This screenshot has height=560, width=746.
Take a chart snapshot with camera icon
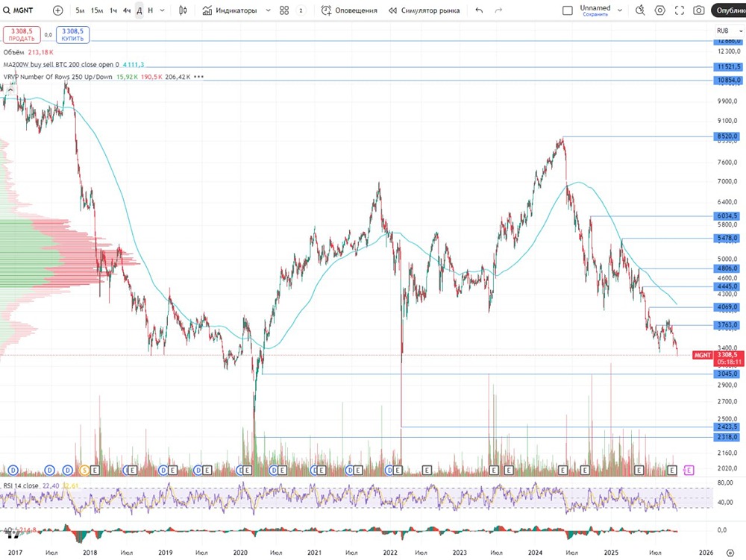coord(698,10)
